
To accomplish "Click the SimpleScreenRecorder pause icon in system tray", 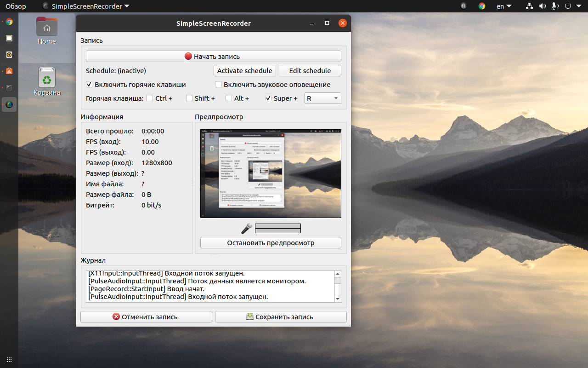I will [x=464, y=6].
